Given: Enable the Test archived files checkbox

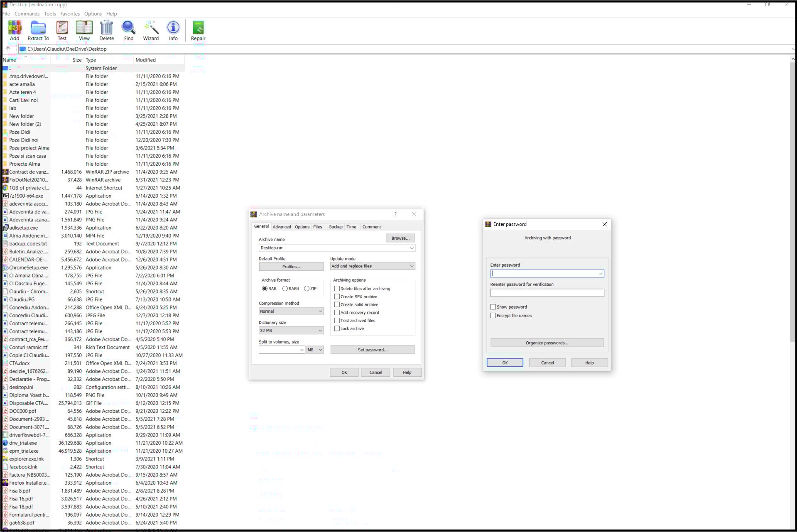Looking at the screenshot, I should (337, 321).
